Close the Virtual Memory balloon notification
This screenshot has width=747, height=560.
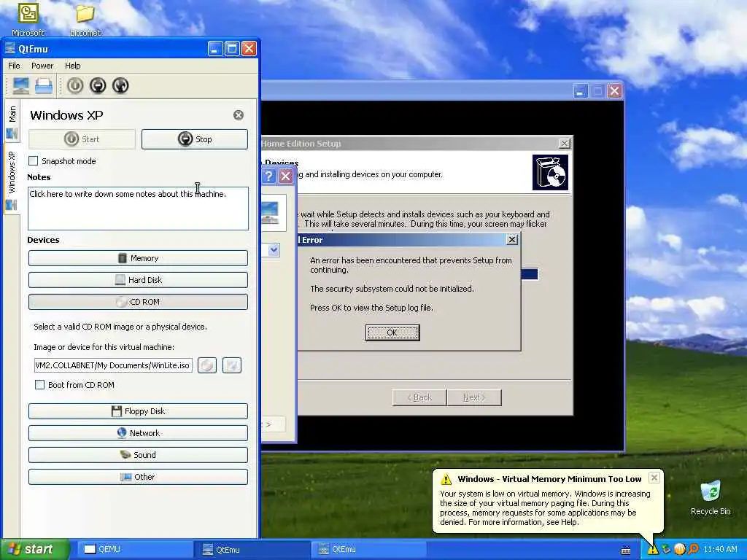(654, 477)
